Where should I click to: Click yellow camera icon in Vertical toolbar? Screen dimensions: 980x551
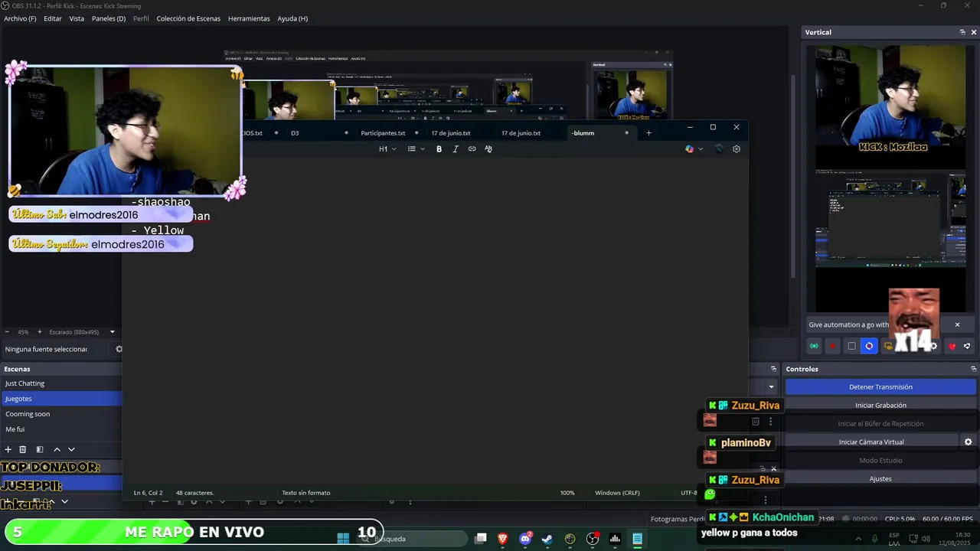point(888,346)
